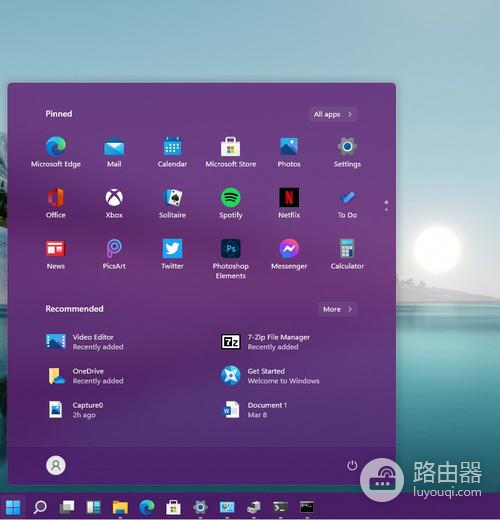The width and height of the screenshot is (500, 520).
Task: Open the To Do app
Action: click(x=347, y=203)
